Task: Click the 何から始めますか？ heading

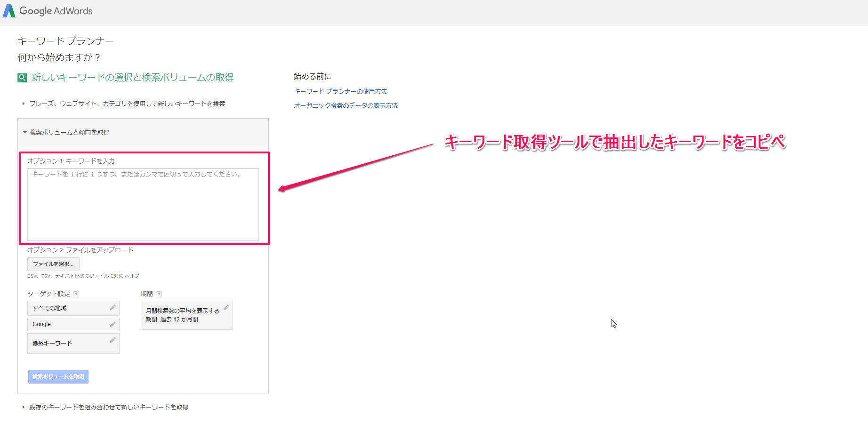Action: 59,57
